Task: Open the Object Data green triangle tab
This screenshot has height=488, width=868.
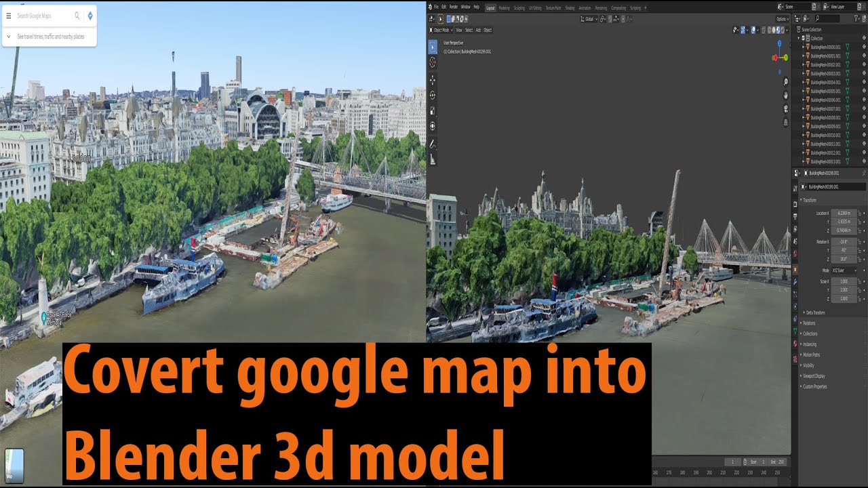Action: [x=795, y=331]
